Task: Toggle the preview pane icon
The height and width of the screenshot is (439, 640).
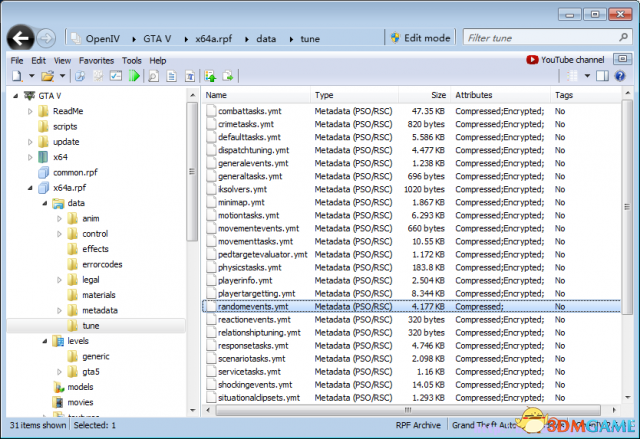Action: click(x=602, y=76)
